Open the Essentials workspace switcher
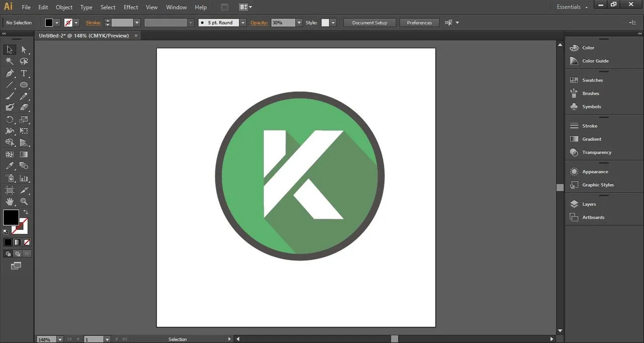 tap(573, 7)
